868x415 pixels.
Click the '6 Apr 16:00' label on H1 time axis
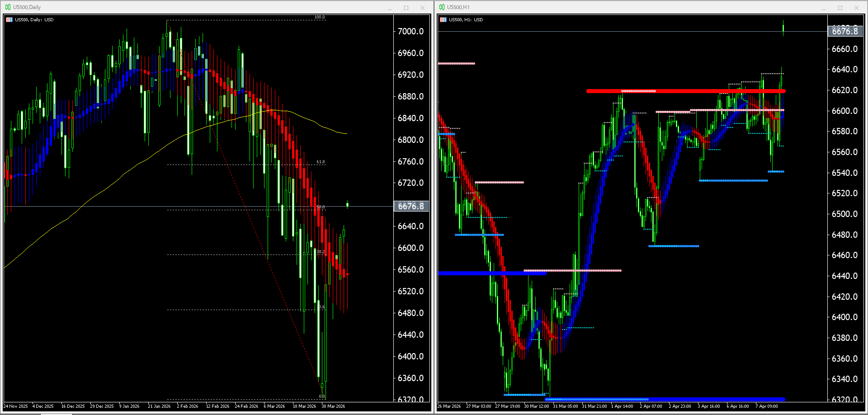(x=738, y=406)
